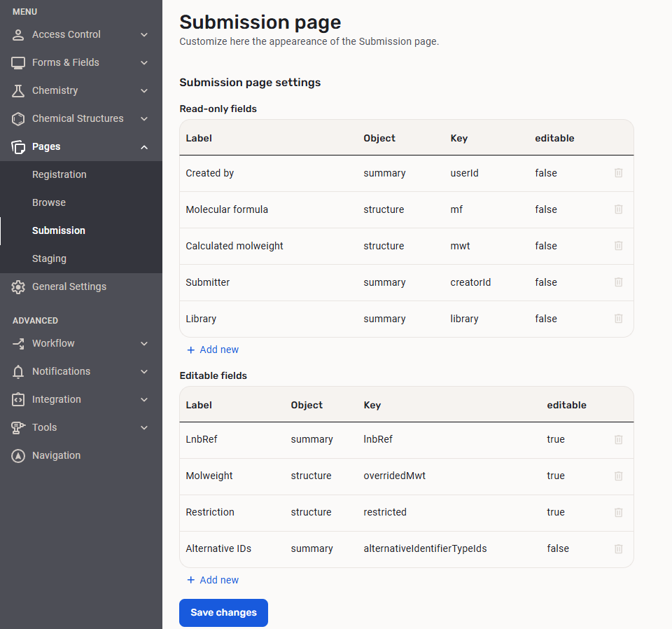Go to the Staging page settings

(x=49, y=258)
